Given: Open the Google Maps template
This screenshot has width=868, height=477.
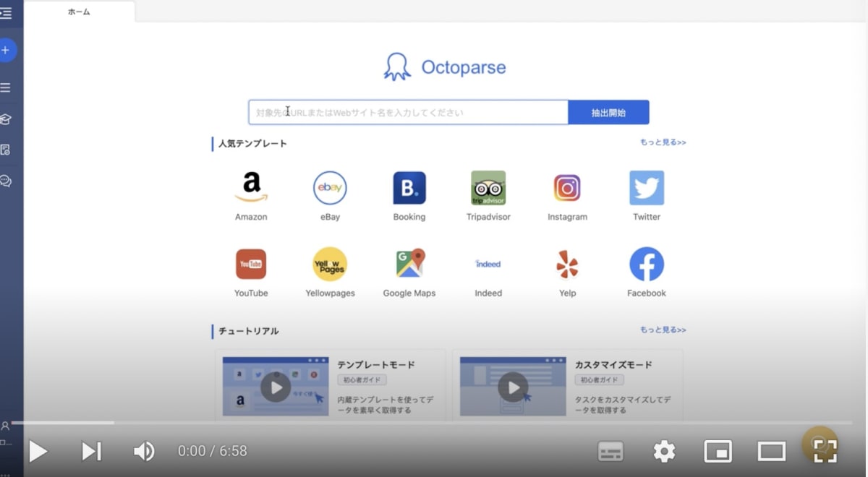Looking at the screenshot, I should click(x=409, y=264).
